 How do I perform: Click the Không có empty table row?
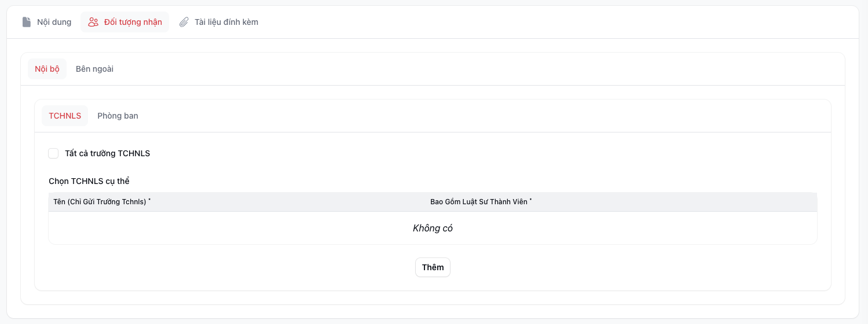[433, 228]
